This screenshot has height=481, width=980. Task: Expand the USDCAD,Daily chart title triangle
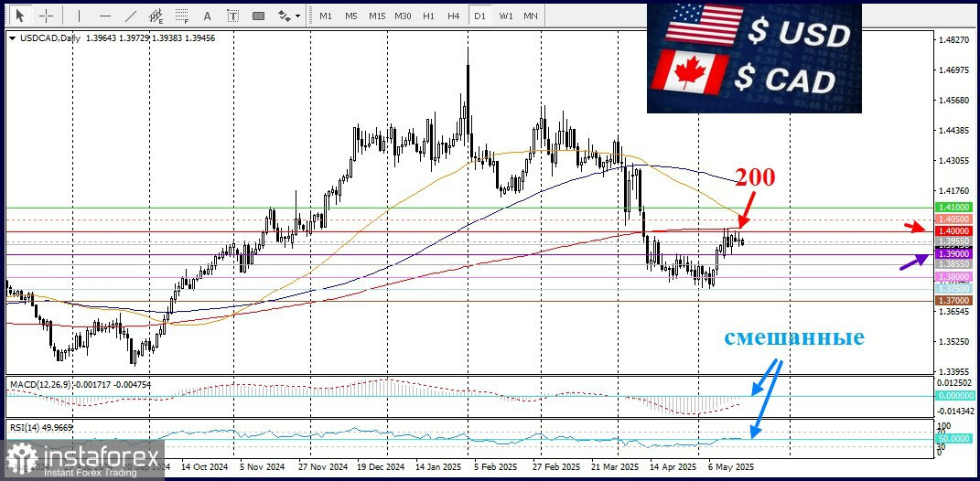pos(13,38)
